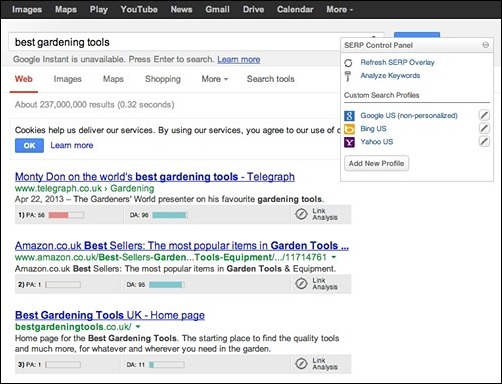Expand the More search filter dropdown
502x384 pixels.
[215, 79]
